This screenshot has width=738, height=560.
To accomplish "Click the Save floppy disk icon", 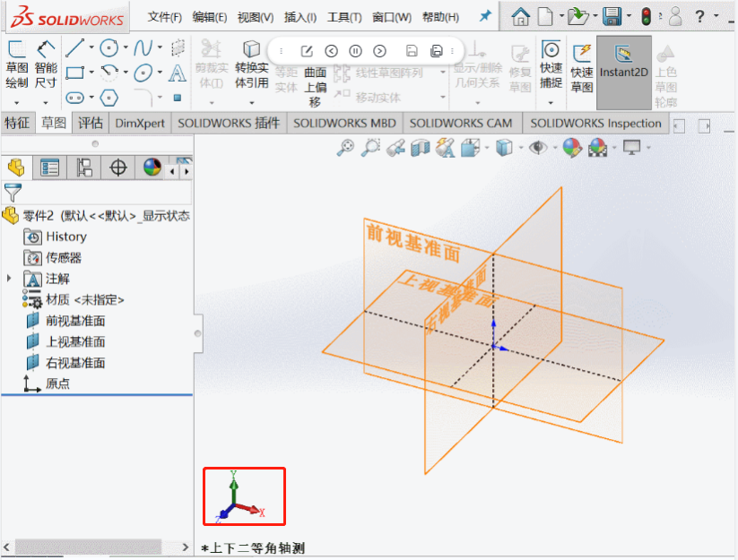I will (612, 16).
